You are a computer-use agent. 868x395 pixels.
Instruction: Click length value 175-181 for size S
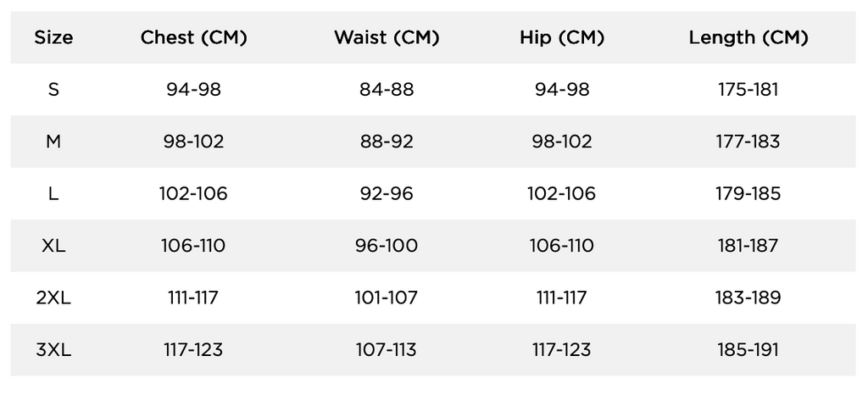pyautogui.click(x=748, y=90)
